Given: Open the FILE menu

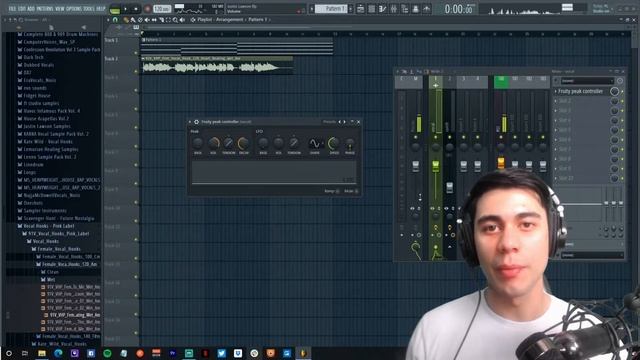Looking at the screenshot, I should pyautogui.click(x=13, y=9).
